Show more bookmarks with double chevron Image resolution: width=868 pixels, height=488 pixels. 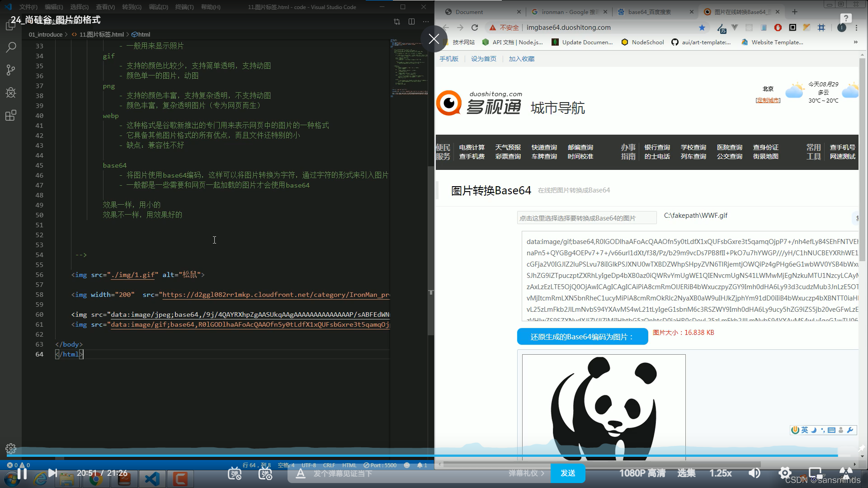[x=855, y=42]
